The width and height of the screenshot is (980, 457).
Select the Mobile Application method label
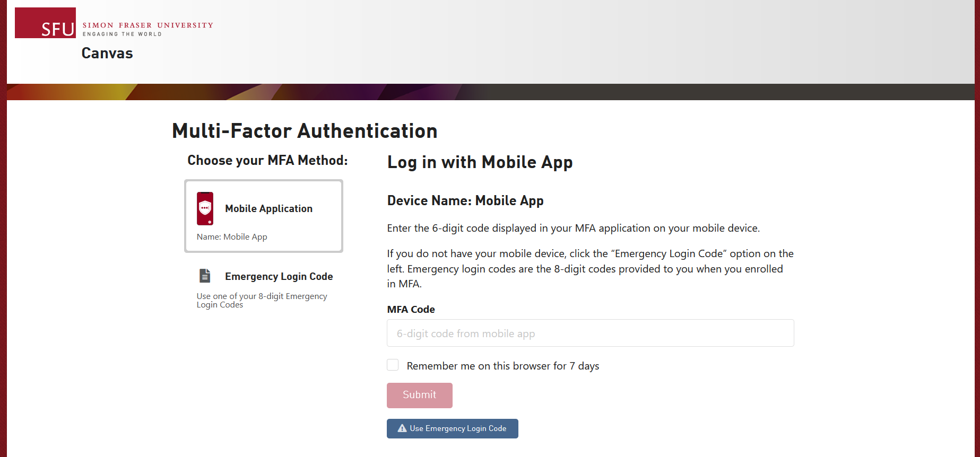pos(268,208)
